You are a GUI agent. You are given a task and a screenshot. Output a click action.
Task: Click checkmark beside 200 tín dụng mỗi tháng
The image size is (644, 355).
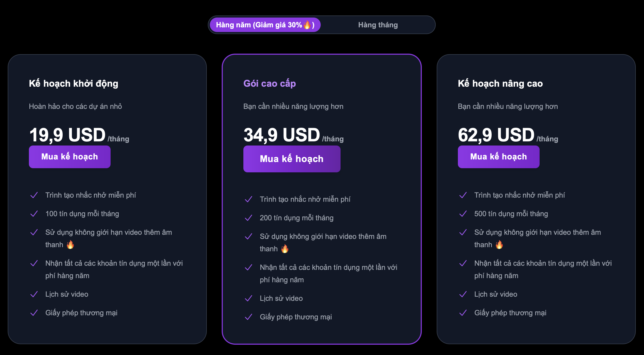pos(249,218)
